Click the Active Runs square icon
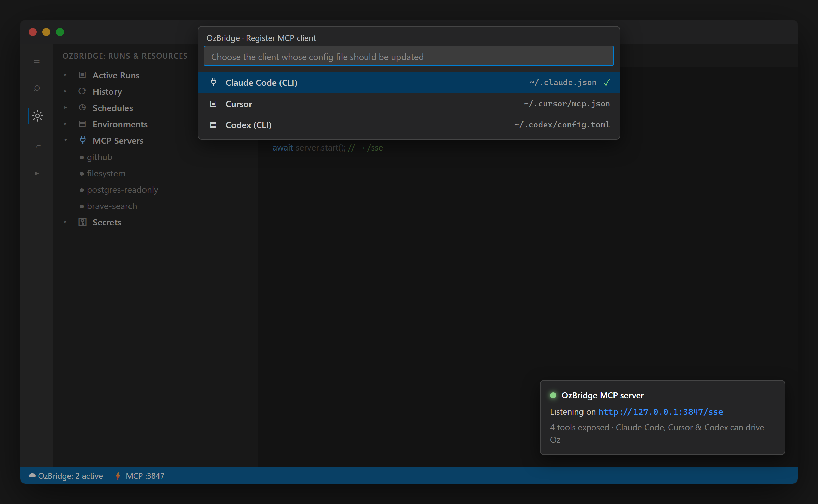818x504 pixels. (x=82, y=75)
